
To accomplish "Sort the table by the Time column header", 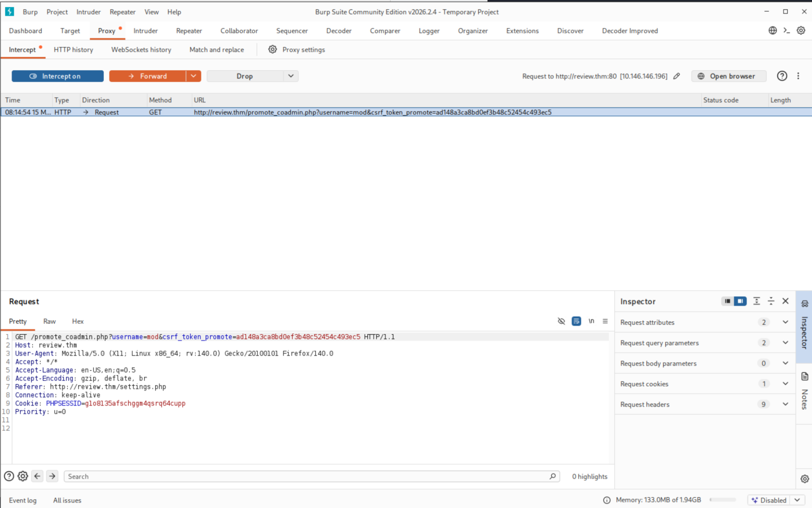I will pyautogui.click(x=26, y=100).
